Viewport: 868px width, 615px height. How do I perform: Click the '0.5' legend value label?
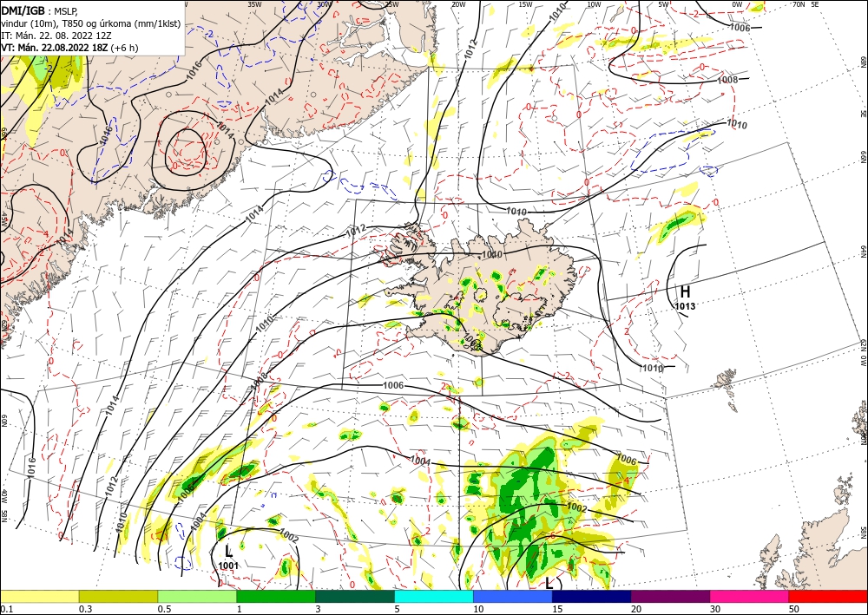point(163,609)
